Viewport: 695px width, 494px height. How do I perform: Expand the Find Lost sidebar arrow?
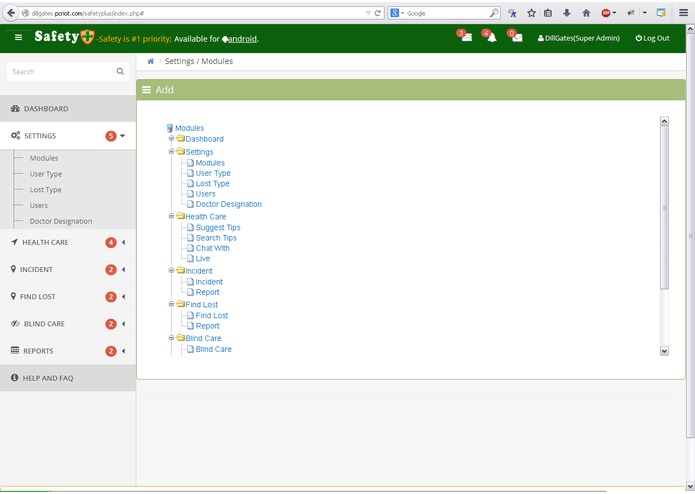click(124, 296)
